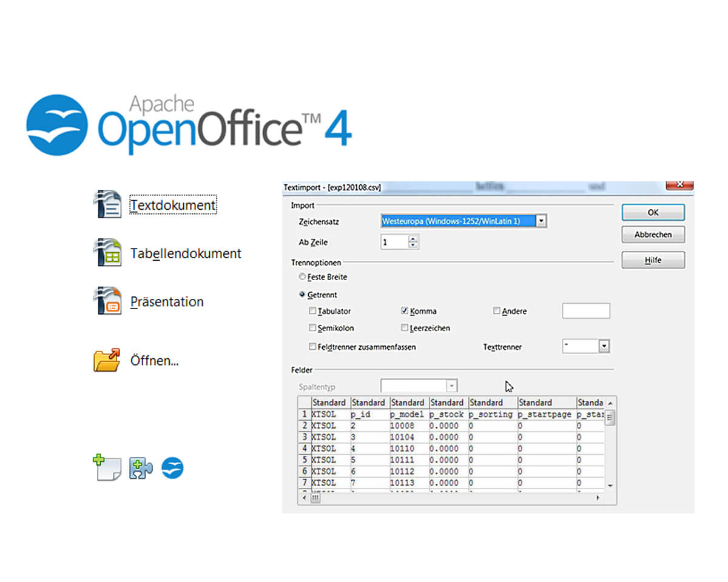Screen dimensions: 728x582
Task: Open Hilfe in the Textimport dialog
Action: pos(653,260)
